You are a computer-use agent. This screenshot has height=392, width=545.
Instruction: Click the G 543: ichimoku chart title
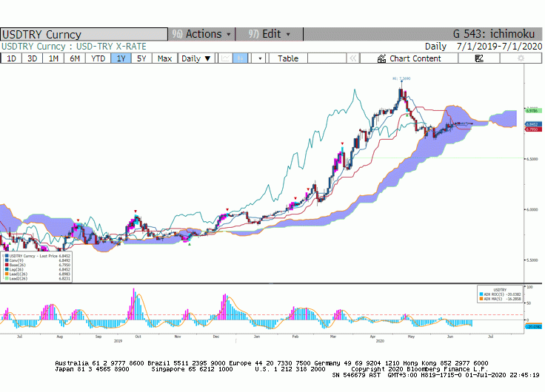(x=494, y=34)
